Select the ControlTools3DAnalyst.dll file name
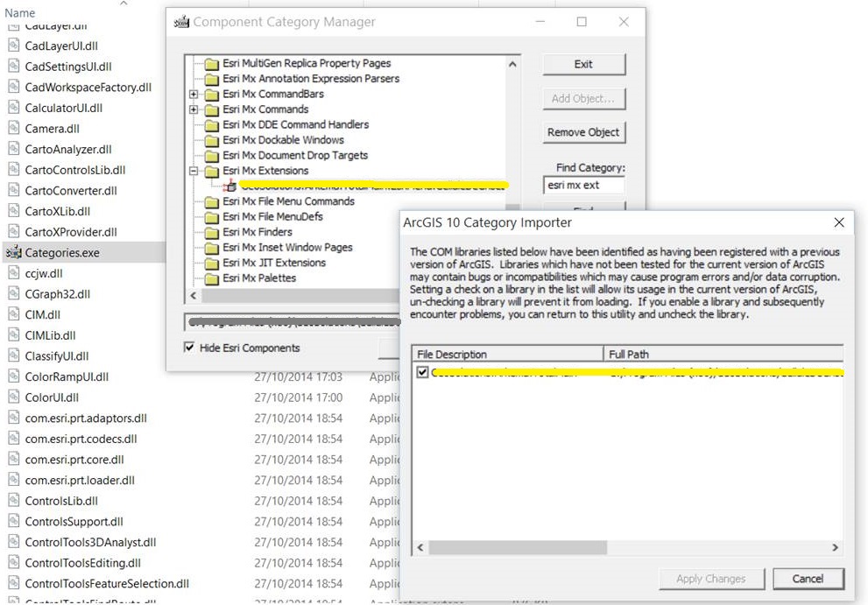 pos(91,543)
